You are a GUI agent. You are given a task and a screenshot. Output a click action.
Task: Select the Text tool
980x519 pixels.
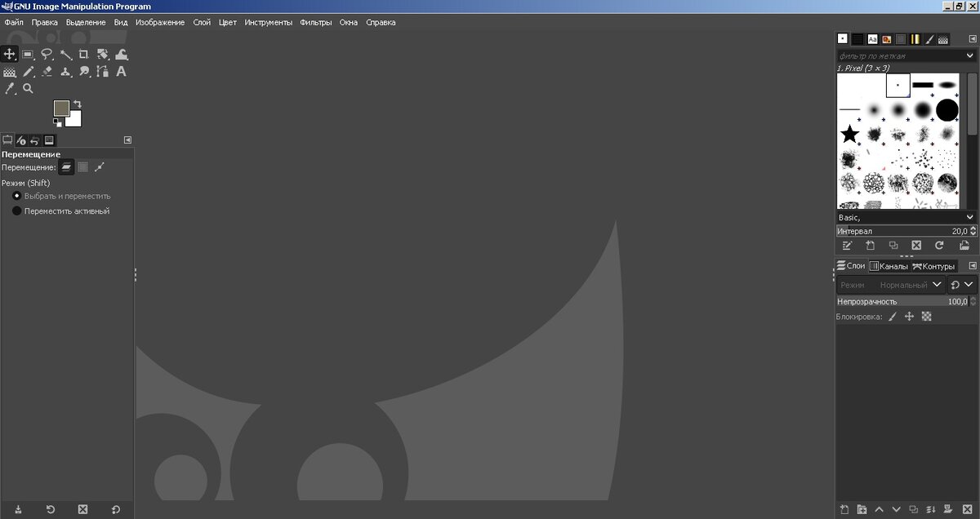[x=122, y=72]
